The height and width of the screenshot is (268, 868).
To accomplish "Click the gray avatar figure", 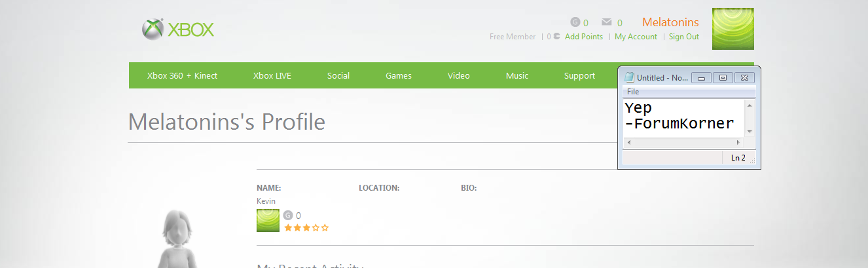I will tap(178, 239).
